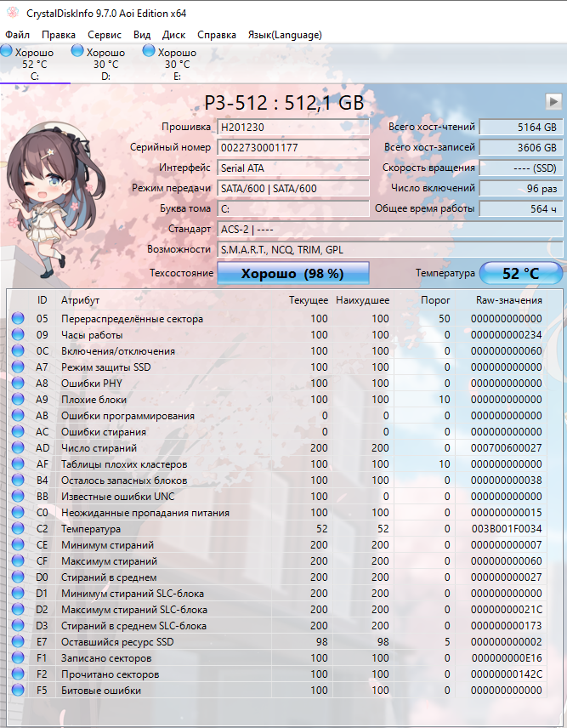This screenshot has height=728, width=567.
Task: Click the Raw-значения column header
Action: (509, 300)
